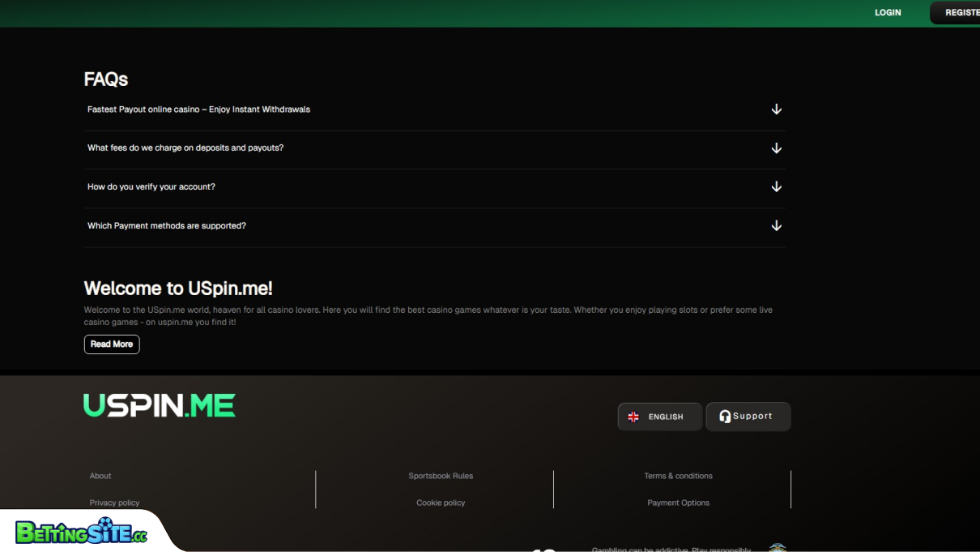Image resolution: width=980 pixels, height=552 pixels.
Task: Click Read More under Welcome to USpin.me
Action: [x=111, y=344]
